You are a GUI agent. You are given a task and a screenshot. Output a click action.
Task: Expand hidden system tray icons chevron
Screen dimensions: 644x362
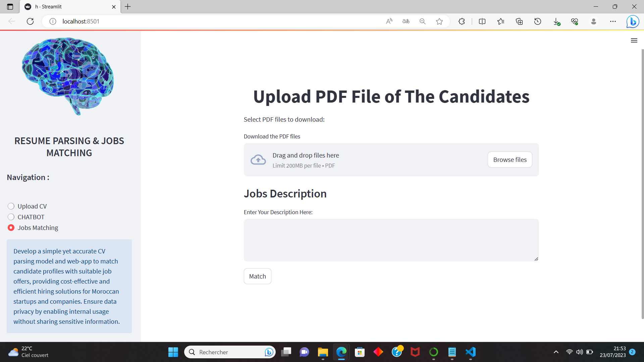point(556,352)
